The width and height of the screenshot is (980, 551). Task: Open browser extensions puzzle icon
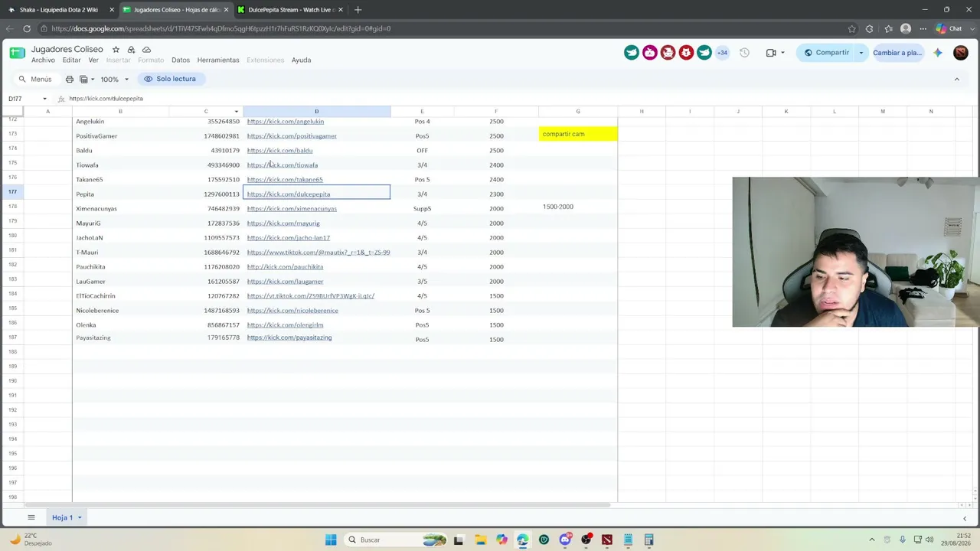pos(869,28)
